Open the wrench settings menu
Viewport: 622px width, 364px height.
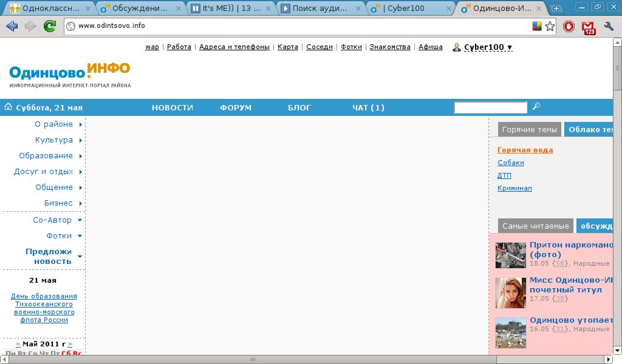[x=609, y=26]
